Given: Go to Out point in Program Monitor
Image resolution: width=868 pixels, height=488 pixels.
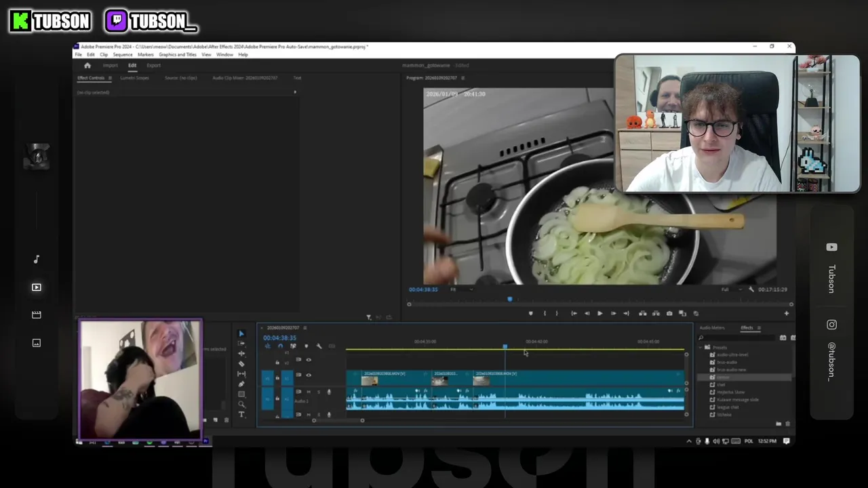Looking at the screenshot, I should click(x=626, y=313).
